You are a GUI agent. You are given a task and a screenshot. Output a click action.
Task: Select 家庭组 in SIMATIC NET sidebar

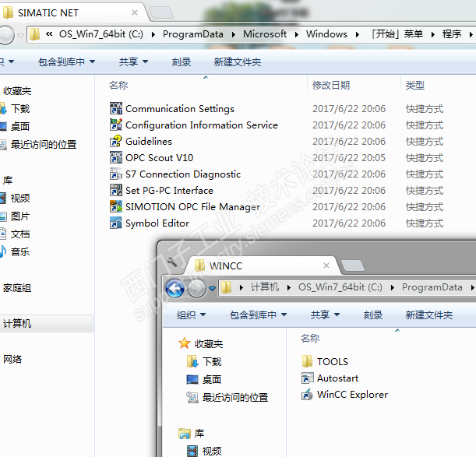click(x=17, y=288)
